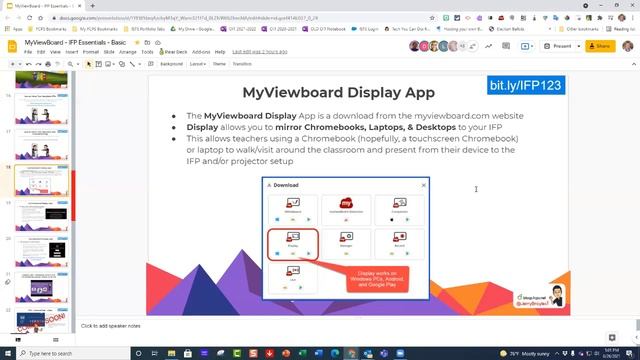Click the Transition button

242,64
